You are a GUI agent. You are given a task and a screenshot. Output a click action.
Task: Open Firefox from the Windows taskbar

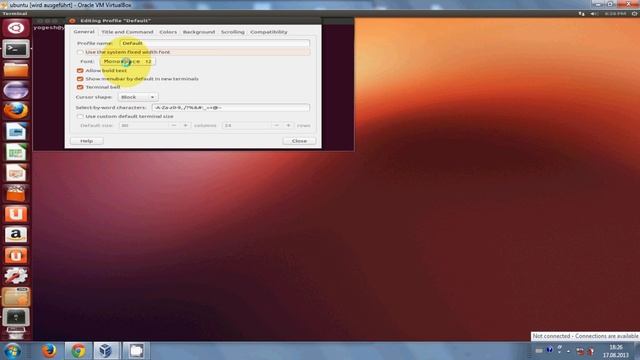tap(49, 351)
